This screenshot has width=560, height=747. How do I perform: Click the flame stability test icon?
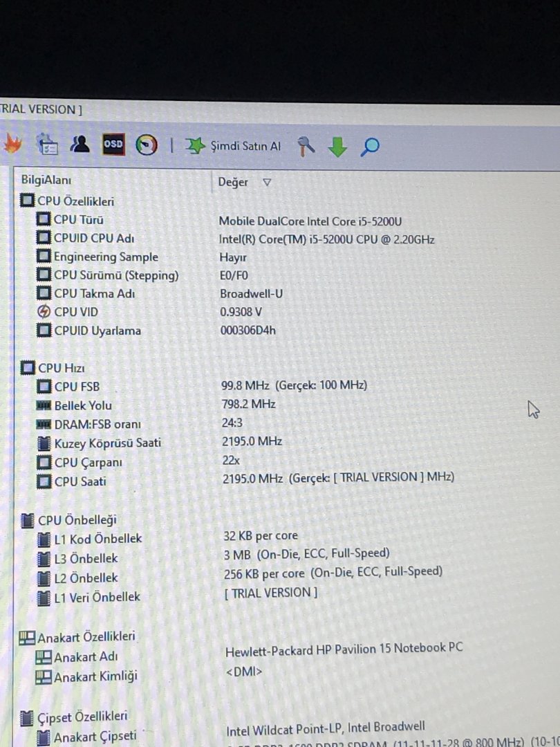(x=12, y=144)
